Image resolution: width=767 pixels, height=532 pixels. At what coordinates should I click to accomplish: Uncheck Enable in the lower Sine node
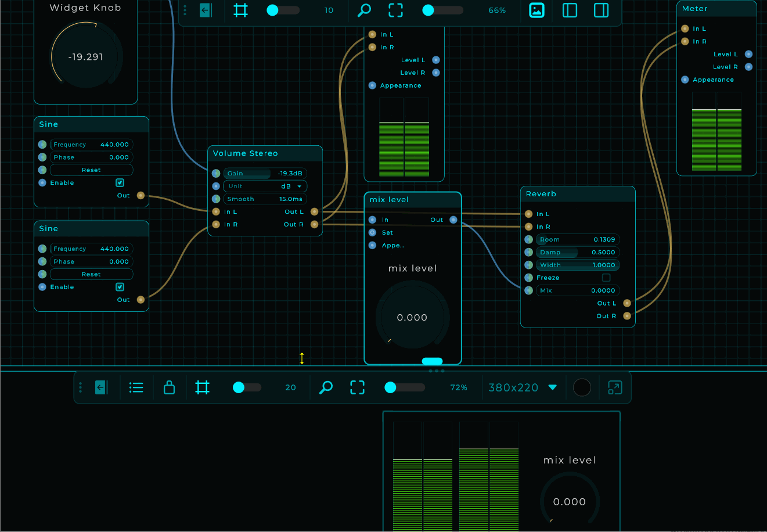120,287
